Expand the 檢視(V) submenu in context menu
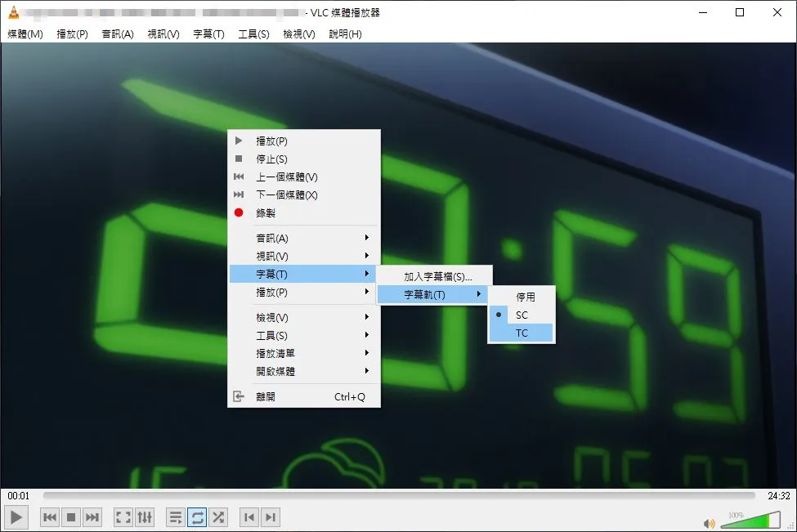This screenshot has width=797, height=532. (304, 317)
